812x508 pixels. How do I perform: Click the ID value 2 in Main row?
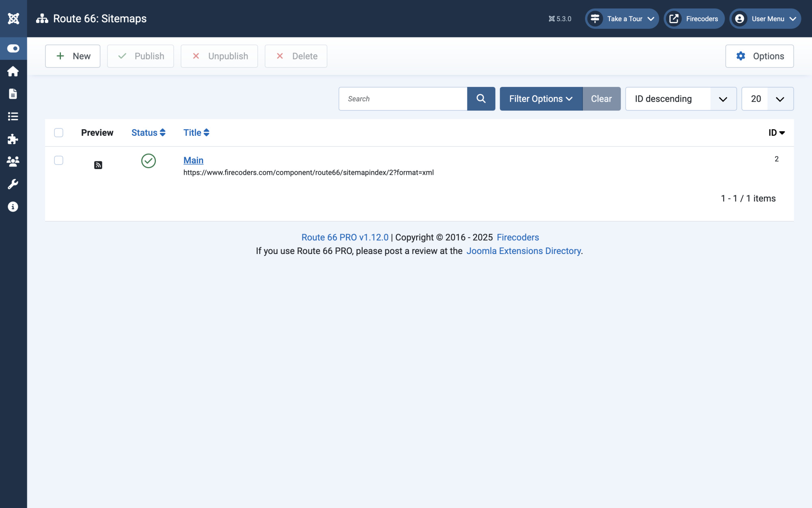click(777, 159)
